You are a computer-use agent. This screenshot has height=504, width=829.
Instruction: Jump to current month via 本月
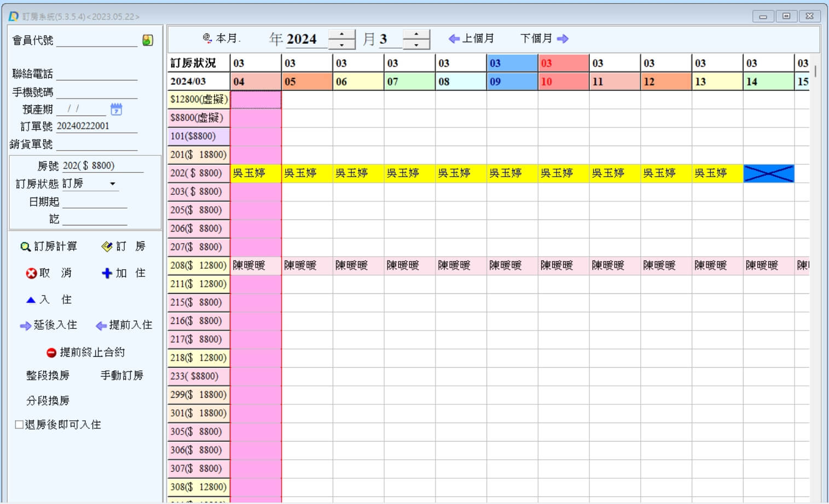click(x=222, y=38)
